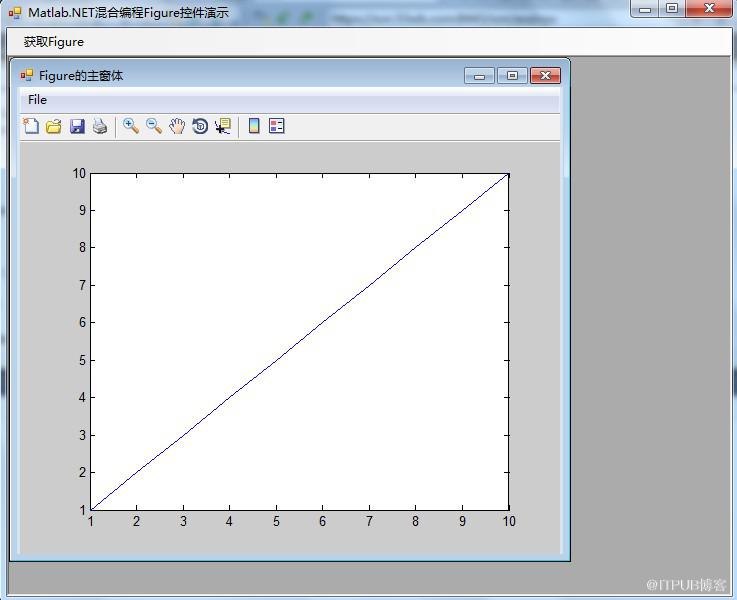The image size is (737, 600).
Task: Open the File menu in Figure window
Action: 38,100
